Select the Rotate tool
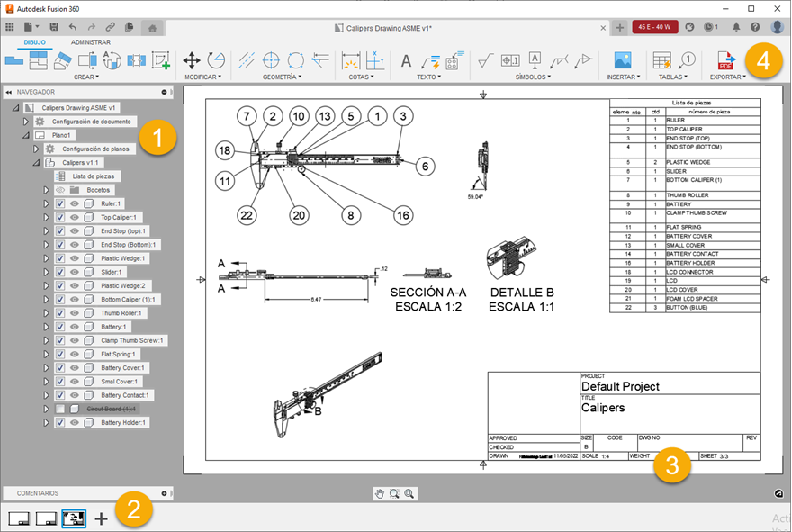This screenshot has width=792, height=532. [x=216, y=60]
